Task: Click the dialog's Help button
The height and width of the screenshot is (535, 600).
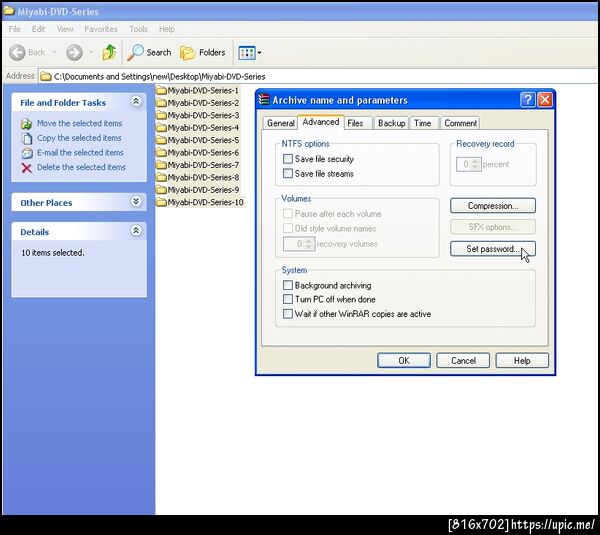Action: (x=522, y=360)
